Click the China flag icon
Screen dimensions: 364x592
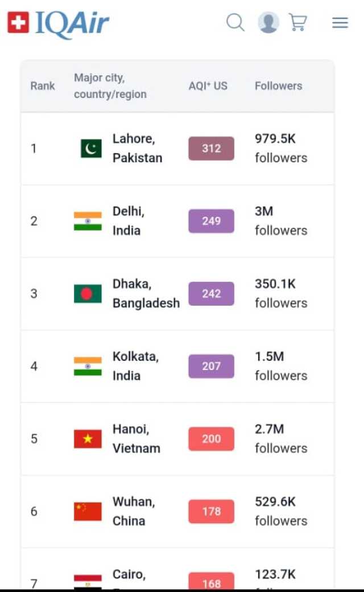[x=88, y=511]
